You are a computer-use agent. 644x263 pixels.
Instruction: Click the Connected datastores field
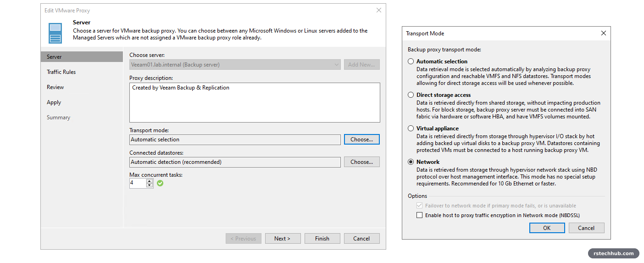235,162
